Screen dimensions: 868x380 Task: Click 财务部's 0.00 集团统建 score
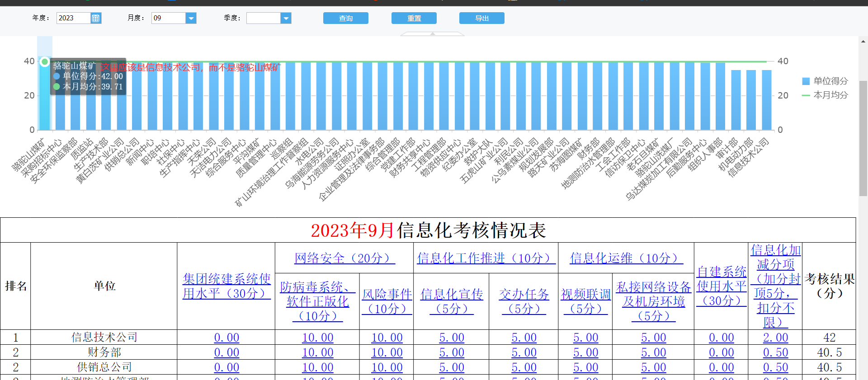point(226,352)
